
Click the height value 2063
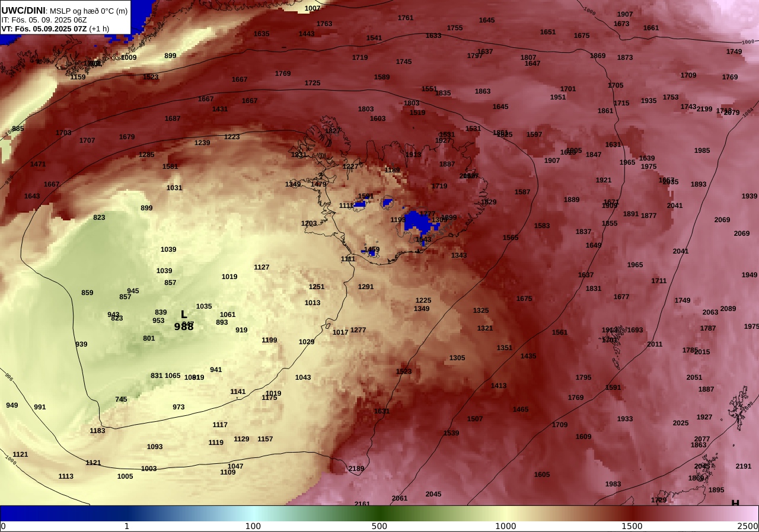click(x=710, y=312)
